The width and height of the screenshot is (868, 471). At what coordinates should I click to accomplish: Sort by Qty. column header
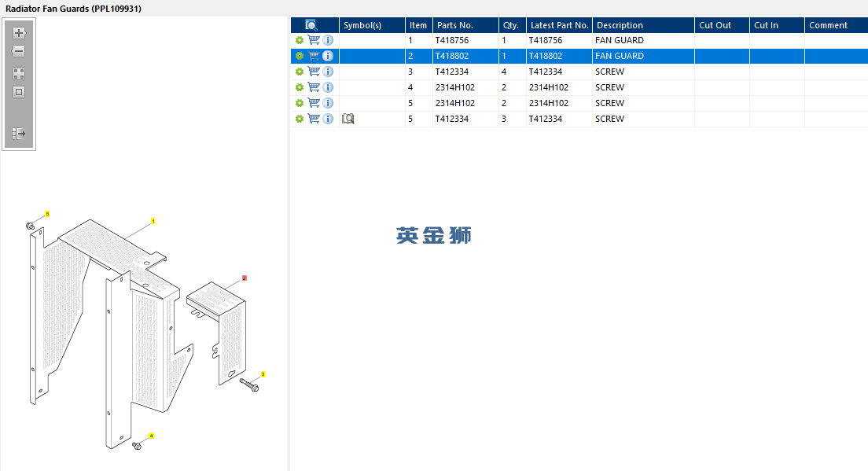click(513, 25)
